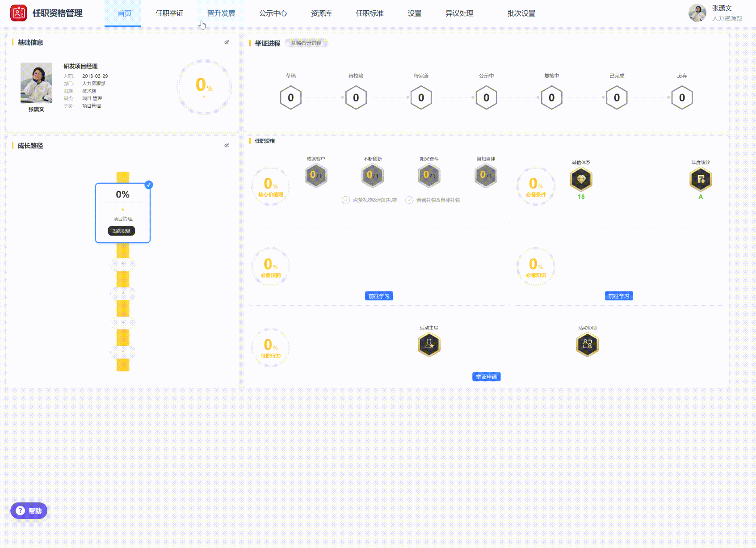Open the 晋升发展 navigation menu
Screen dimensions: 756x548
(x=221, y=13)
